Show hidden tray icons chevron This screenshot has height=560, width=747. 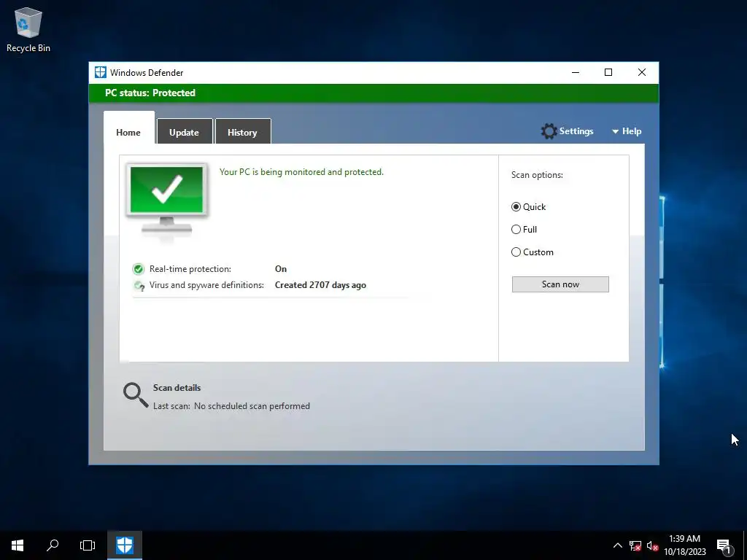pyautogui.click(x=617, y=545)
